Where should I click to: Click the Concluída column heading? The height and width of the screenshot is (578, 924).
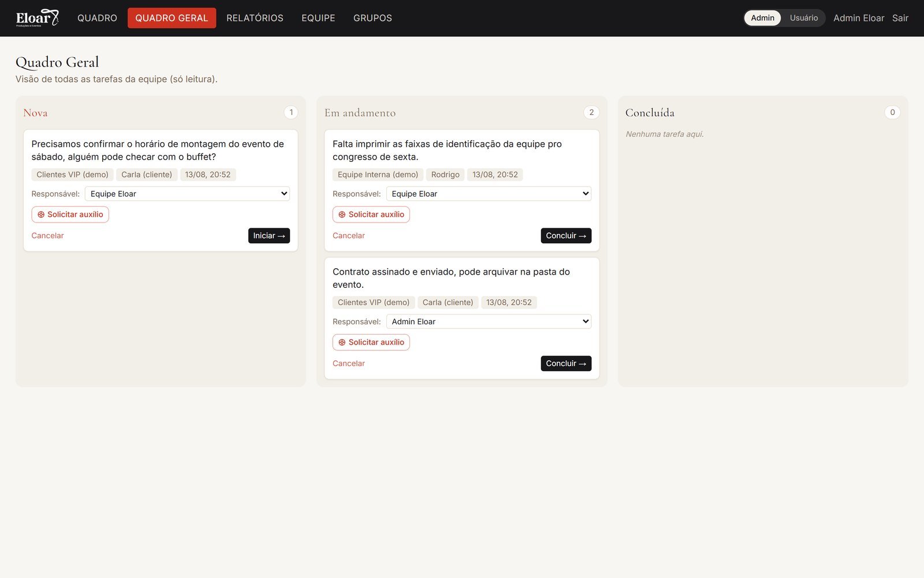pyautogui.click(x=650, y=113)
